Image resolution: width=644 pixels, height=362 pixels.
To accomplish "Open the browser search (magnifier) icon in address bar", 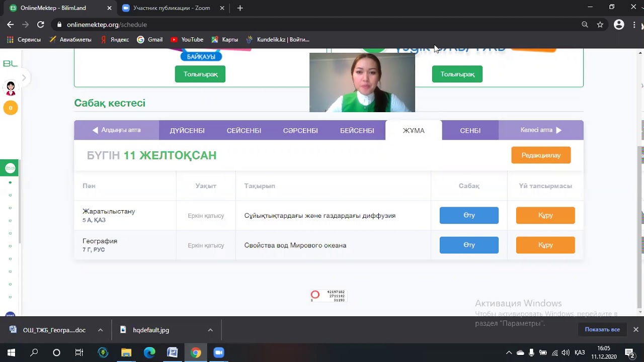I will tap(585, 24).
